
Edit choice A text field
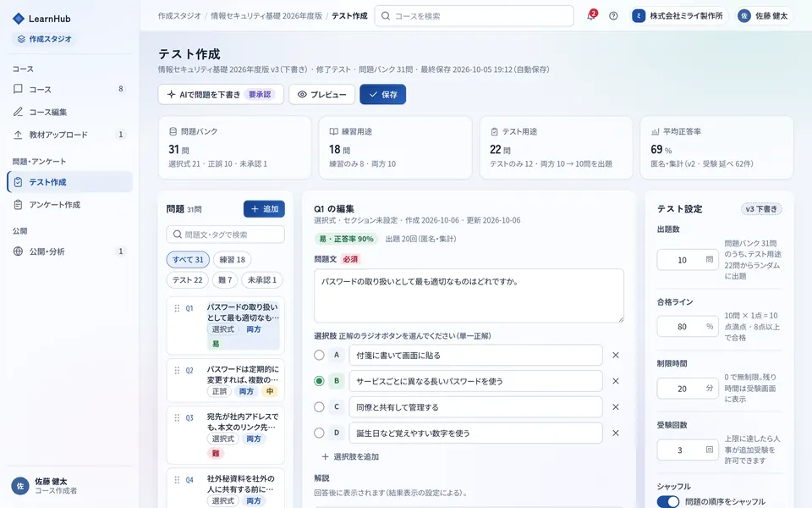(475, 355)
